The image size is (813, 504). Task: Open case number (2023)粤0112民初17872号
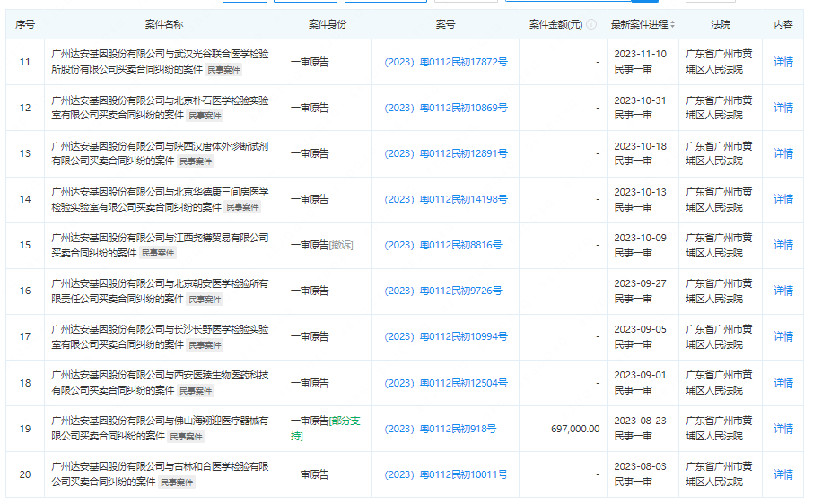pos(445,62)
